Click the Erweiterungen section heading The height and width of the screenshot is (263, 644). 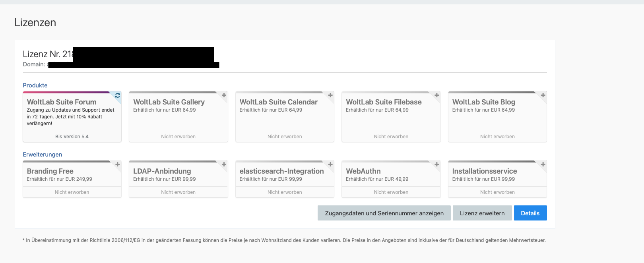(43, 155)
